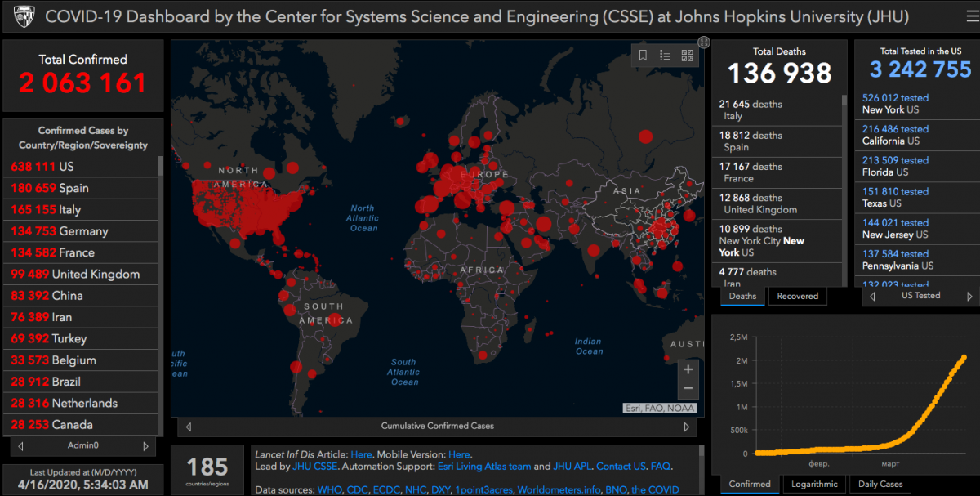This screenshot has width=980, height=496.
Task: Select the Daily Cases chart tab
Action: click(880, 484)
